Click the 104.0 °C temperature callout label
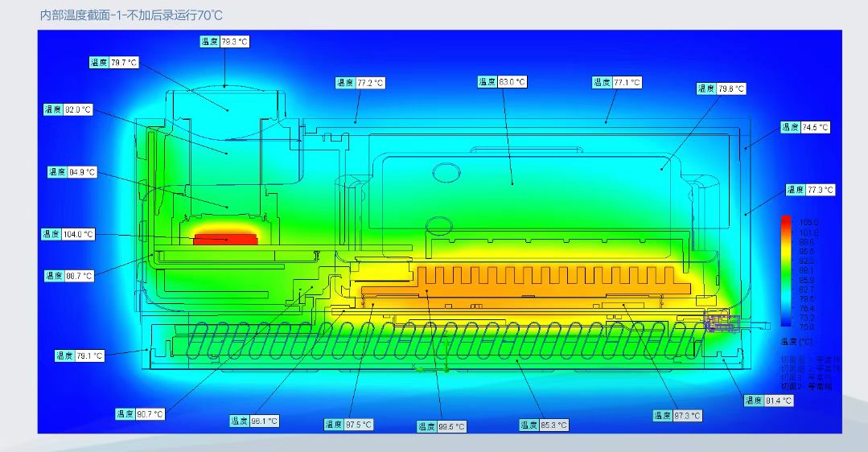This screenshot has height=452, width=868. [x=68, y=234]
